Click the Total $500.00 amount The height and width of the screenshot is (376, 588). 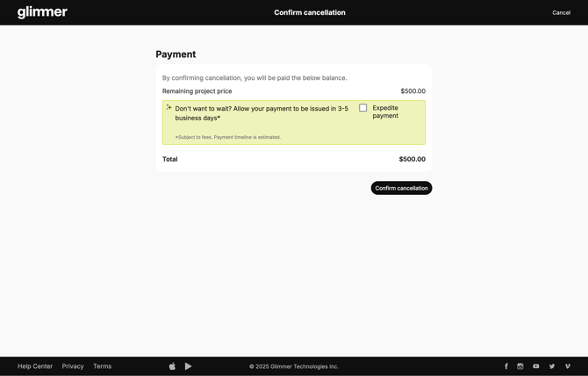coord(412,159)
